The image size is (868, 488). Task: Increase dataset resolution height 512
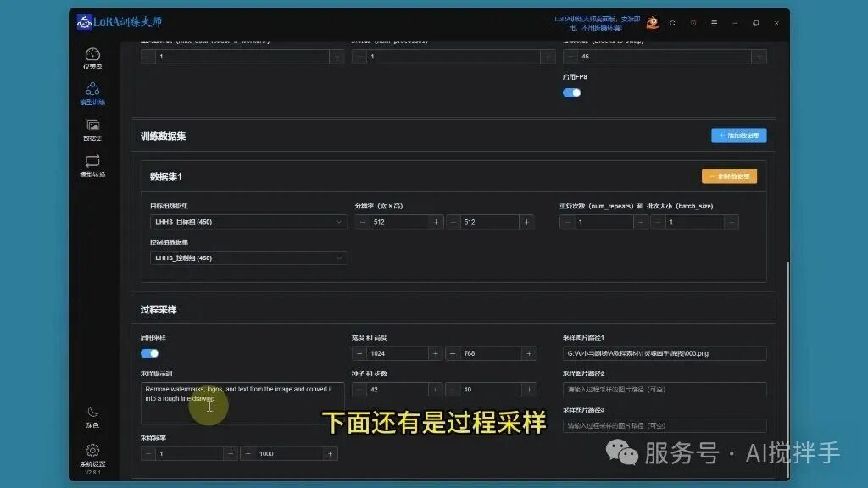click(x=526, y=222)
